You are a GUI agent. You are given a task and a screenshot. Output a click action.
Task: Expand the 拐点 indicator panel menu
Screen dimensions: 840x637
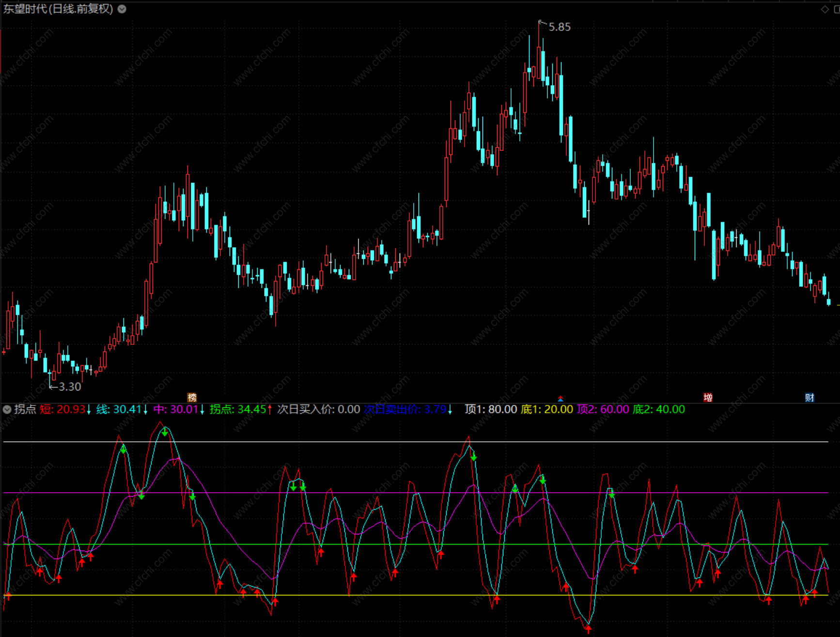pyautogui.click(x=7, y=409)
